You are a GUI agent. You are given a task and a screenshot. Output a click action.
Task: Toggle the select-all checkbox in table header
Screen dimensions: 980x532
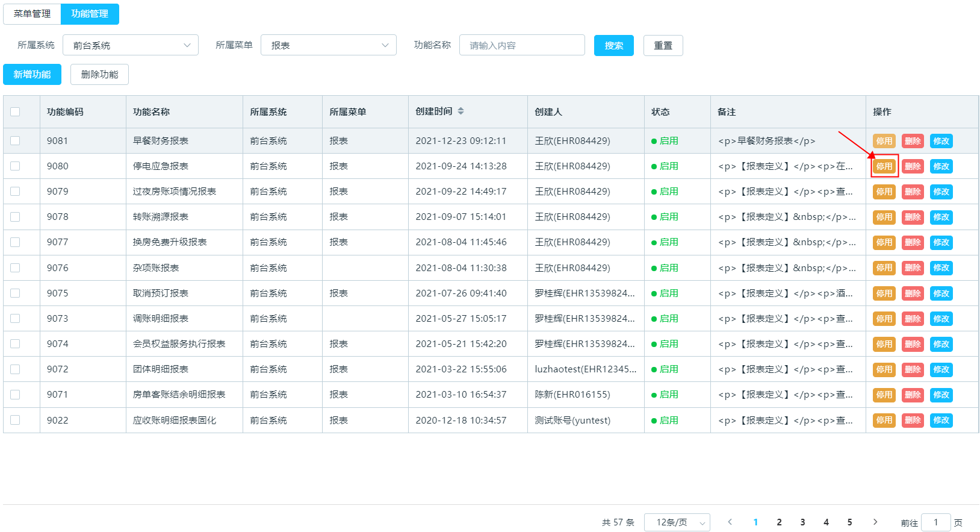pos(15,111)
